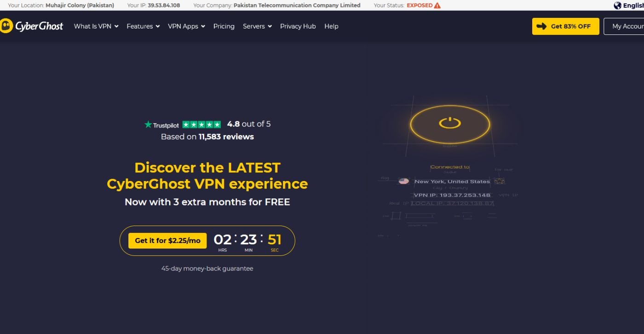The image size is (644, 334).
Task: Click the countdown timer hours value
Action: pyautogui.click(x=223, y=239)
